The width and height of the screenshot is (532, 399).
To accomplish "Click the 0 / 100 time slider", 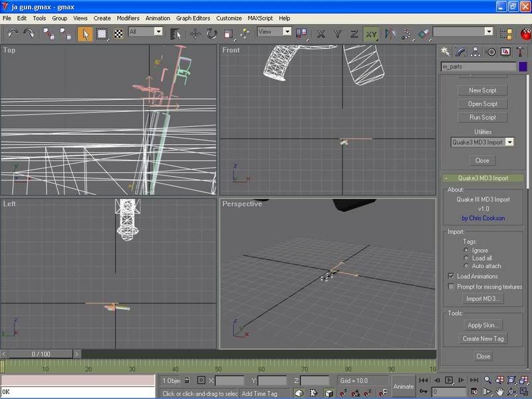I will (x=41, y=354).
